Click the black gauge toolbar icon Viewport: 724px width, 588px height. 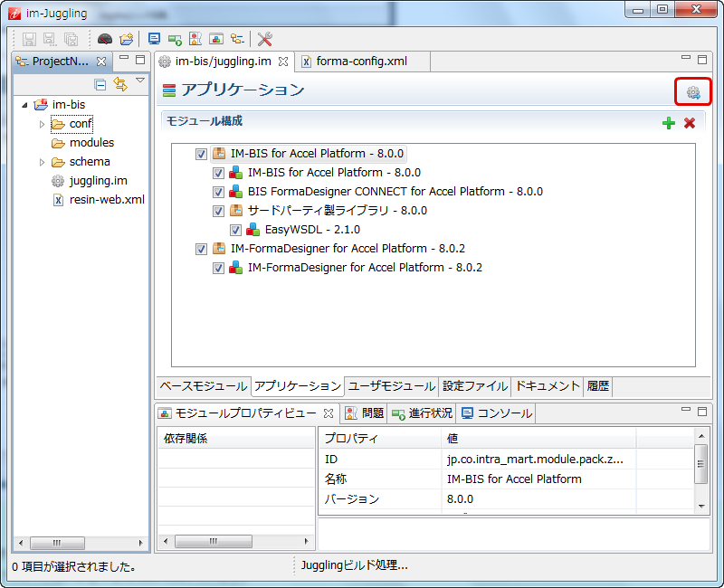click(105, 39)
